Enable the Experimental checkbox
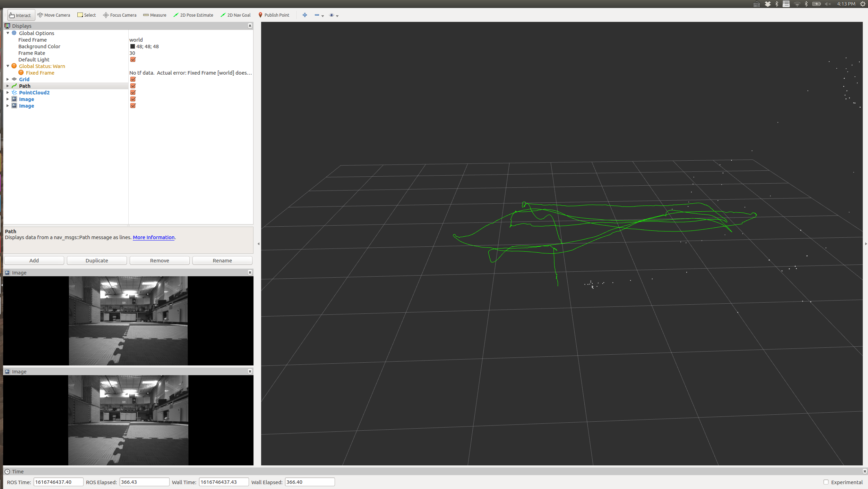The image size is (868, 489). (826, 482)
